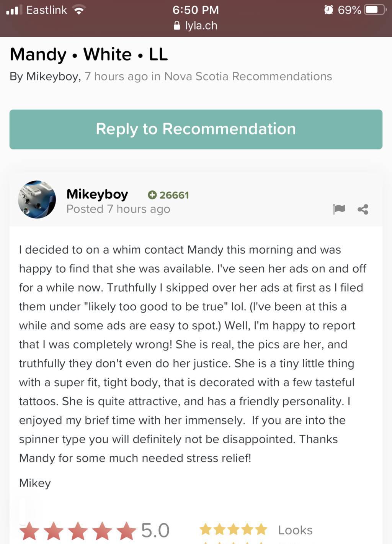Tap the Mikeyboy username in post header
Viewport: 392px width, 544px height.
click(97, 194)
